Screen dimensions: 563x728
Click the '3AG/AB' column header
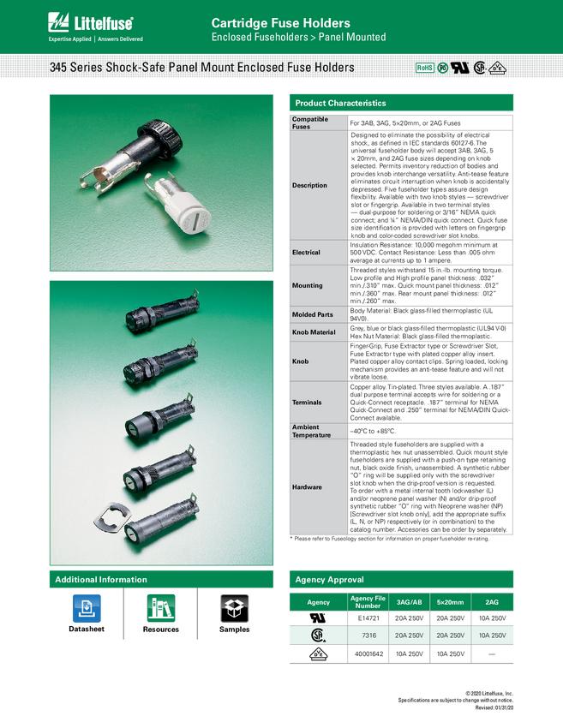pyautogui.click(x=410, y=602)
